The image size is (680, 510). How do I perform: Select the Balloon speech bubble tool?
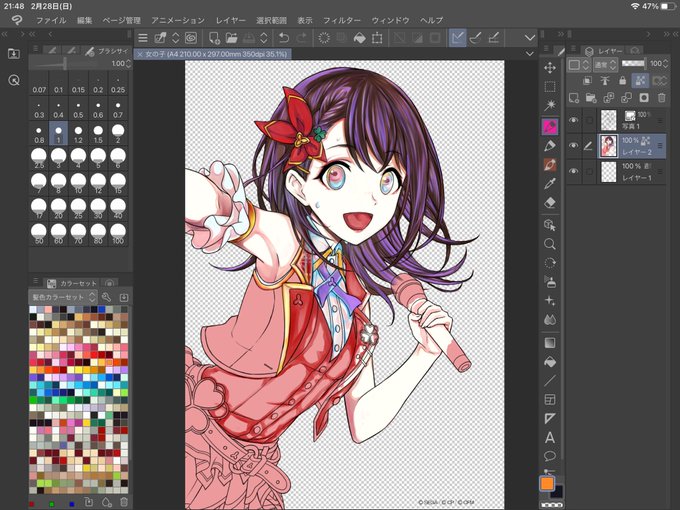(550, 456)
